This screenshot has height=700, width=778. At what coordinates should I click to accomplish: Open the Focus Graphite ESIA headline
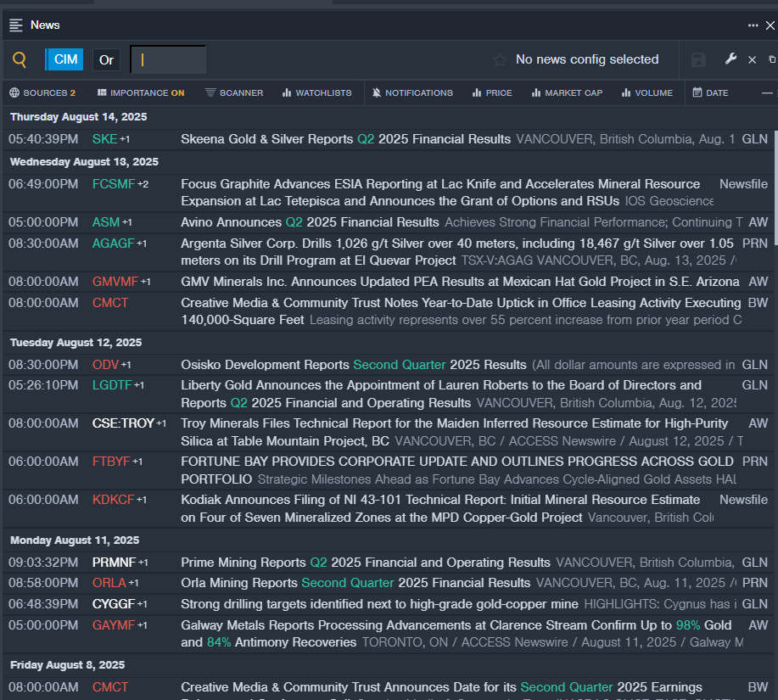[x=440, y=193]
